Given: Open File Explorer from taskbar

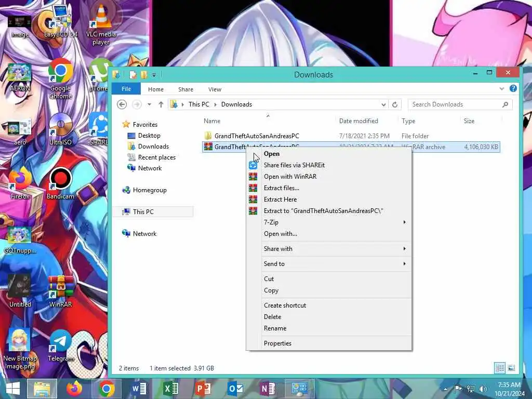Looking at the screenshot, I should click(42, 389).
